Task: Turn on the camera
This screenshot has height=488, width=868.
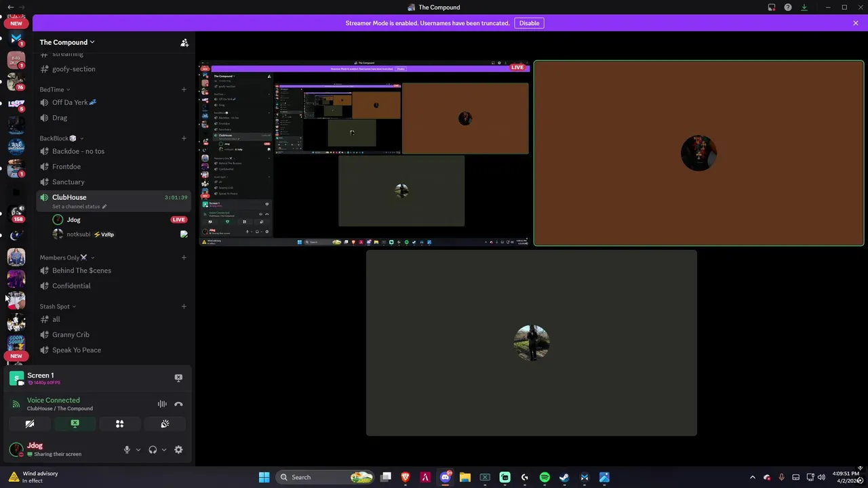Action: [x=30, y=424]
